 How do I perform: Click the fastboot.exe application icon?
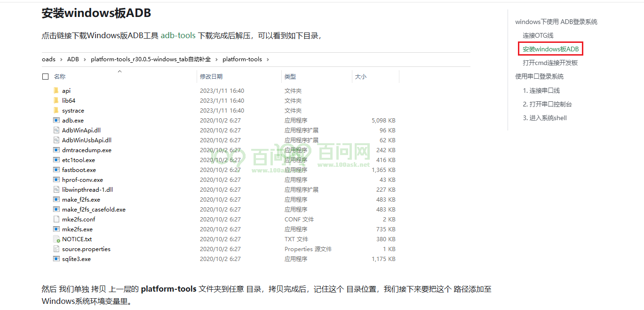56,170
